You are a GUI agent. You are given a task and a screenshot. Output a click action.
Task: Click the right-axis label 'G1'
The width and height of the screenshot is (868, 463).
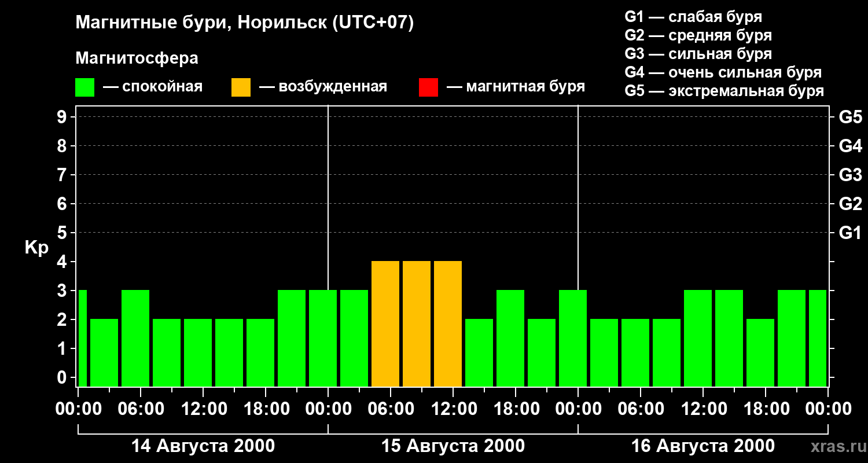point(850,233)
